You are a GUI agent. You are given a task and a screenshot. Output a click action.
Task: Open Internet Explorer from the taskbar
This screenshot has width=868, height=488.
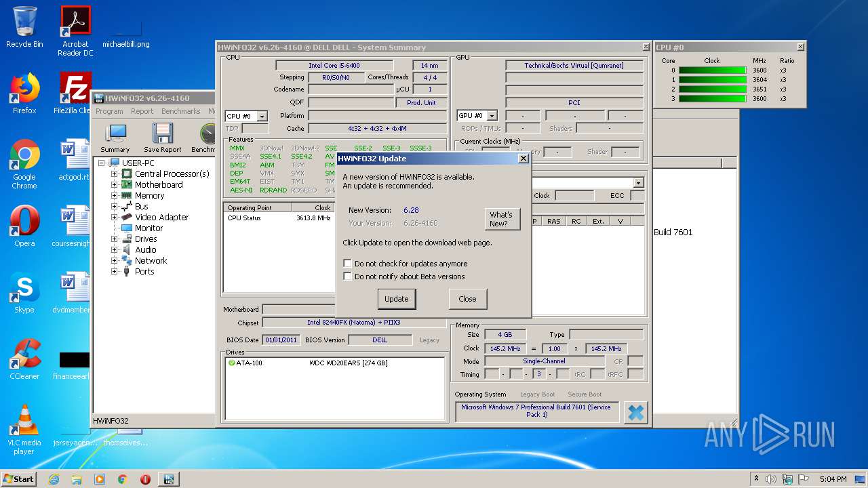pos(54,479)
